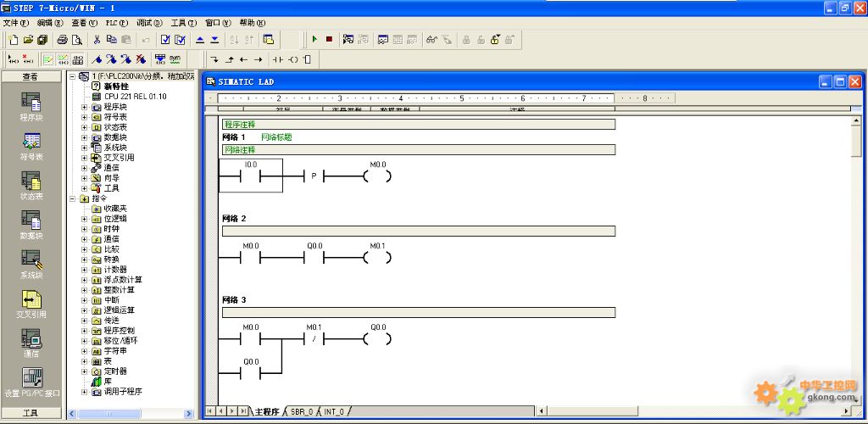The width and height of the screenshot is (868, 424).
Task: Click the Copy icon in toolbar
Action: click(x=111, y=40)
